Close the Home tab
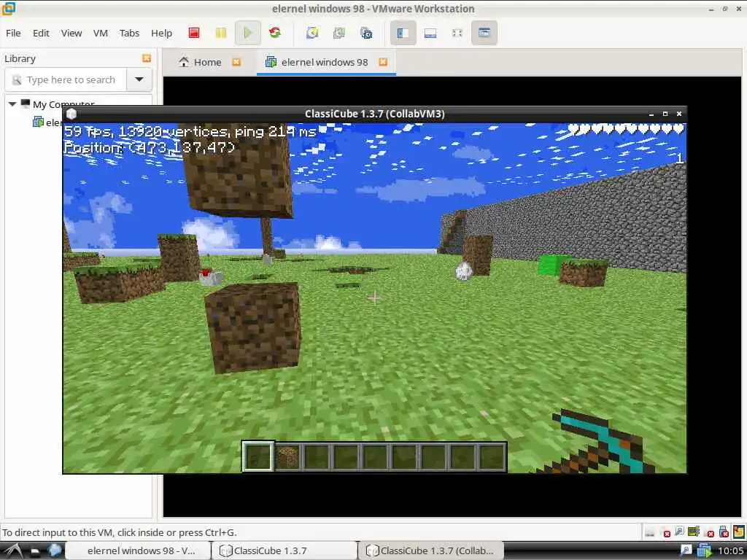 236,62
